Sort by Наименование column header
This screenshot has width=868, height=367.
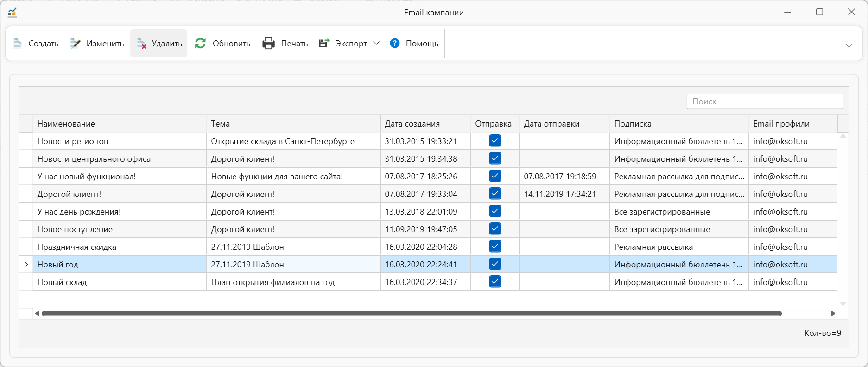pyautogui.click(x=120, y=124)
